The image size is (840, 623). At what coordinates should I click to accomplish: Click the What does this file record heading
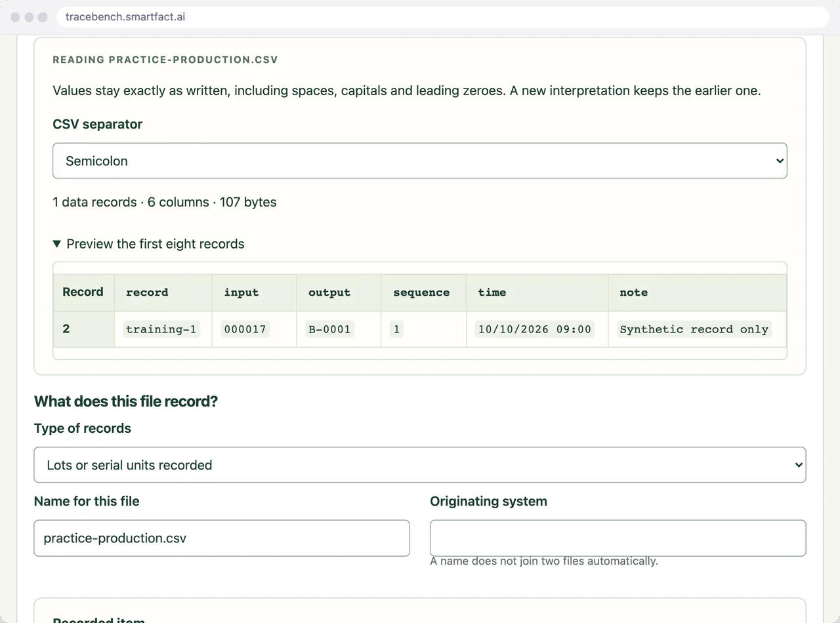point(126,401)
